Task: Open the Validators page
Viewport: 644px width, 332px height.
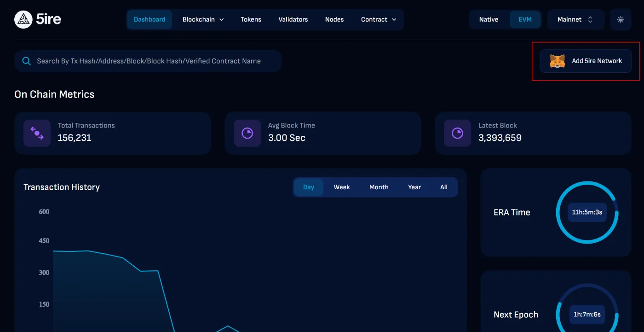Action: point(293,19)
